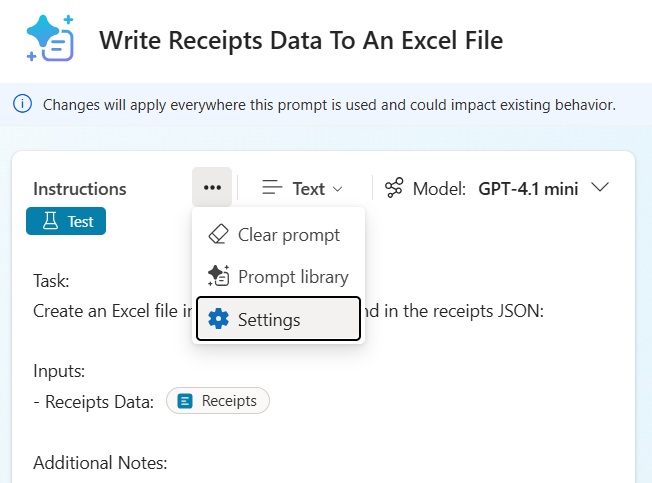Click the Additional Notes: line
The width and height of the screenshot is (652, 483).
coord(99,463)
